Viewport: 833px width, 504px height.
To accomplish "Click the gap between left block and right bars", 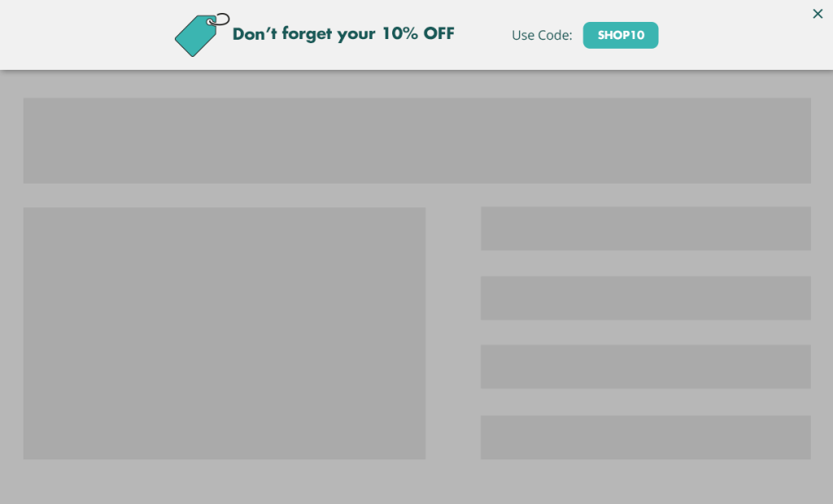I will 453,333.
